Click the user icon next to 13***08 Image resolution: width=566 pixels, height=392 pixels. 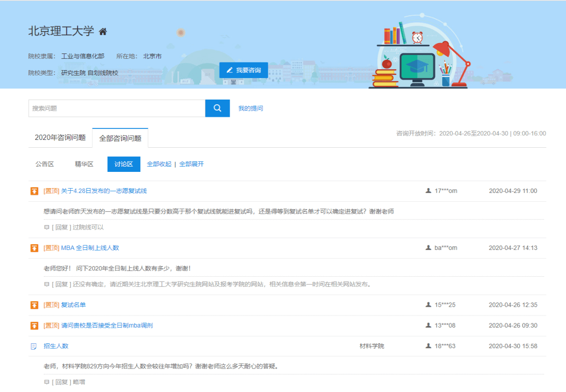click(x=429, y=325)
